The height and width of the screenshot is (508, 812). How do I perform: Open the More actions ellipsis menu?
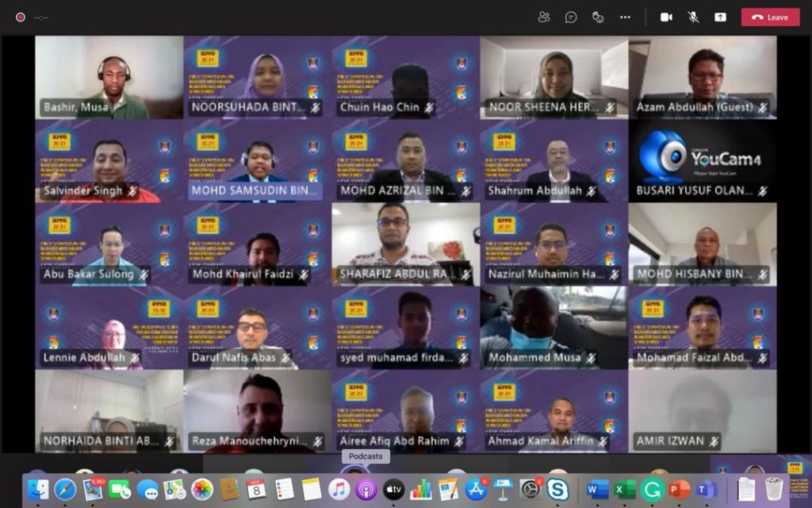pyautogui.click(x=625, y=17)
